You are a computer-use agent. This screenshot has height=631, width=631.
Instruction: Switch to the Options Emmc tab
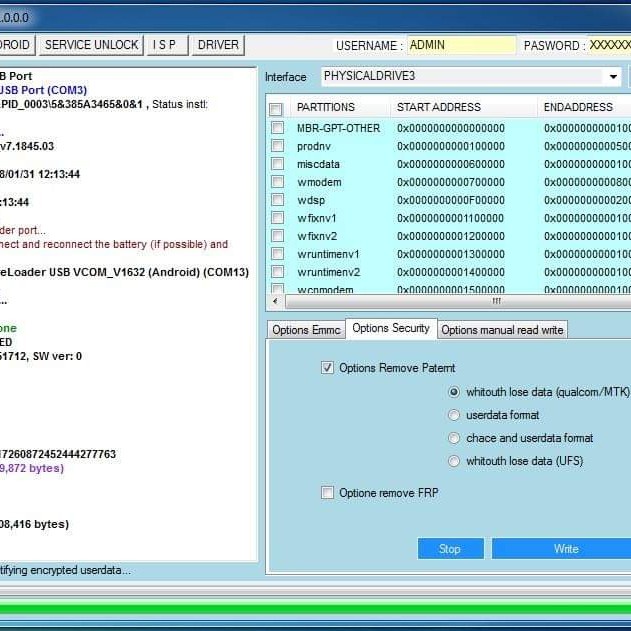(306, 330)
